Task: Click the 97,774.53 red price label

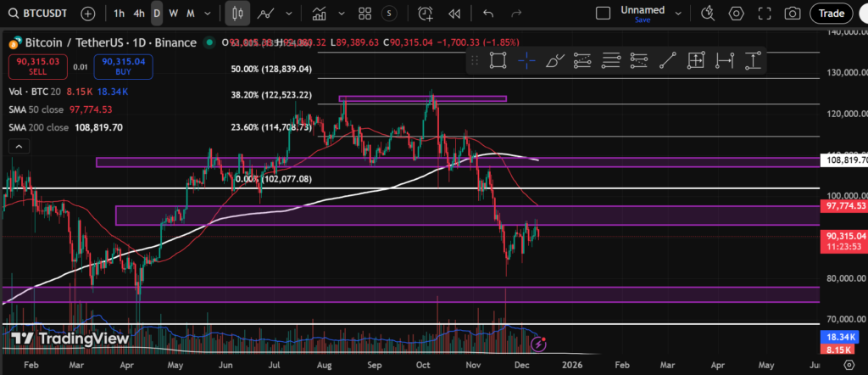Action: point(844,206)
